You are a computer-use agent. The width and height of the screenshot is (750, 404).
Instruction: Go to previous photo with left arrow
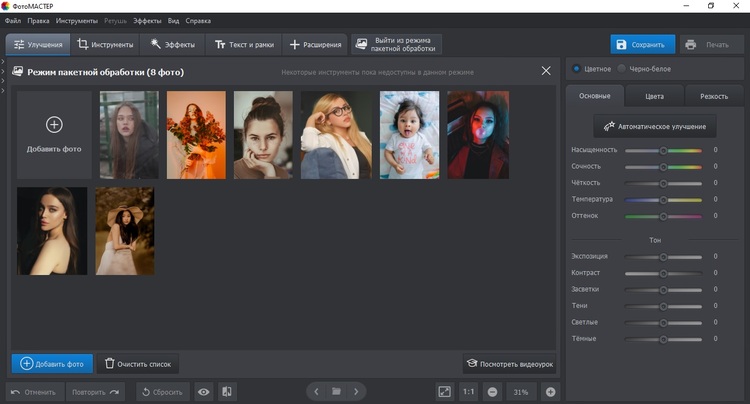(316, 391)
